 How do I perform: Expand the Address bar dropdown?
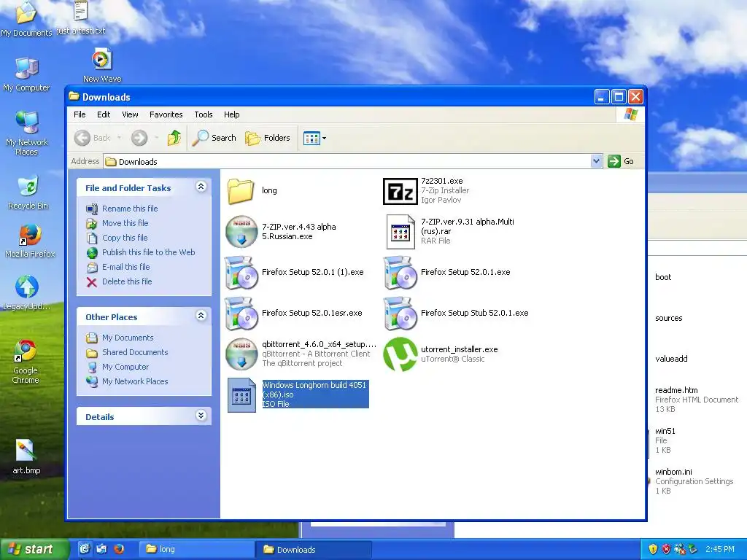(596, 161)
